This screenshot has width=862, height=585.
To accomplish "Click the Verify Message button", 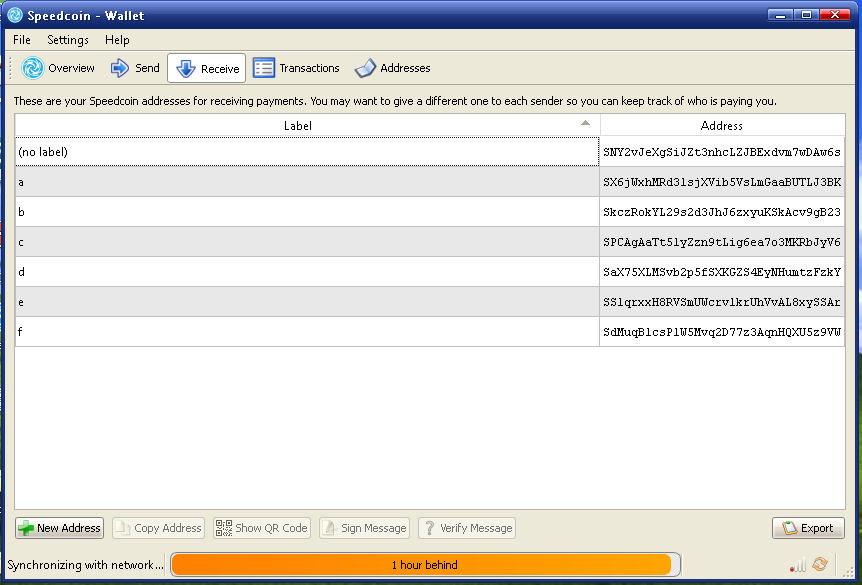I will [467, 528].
